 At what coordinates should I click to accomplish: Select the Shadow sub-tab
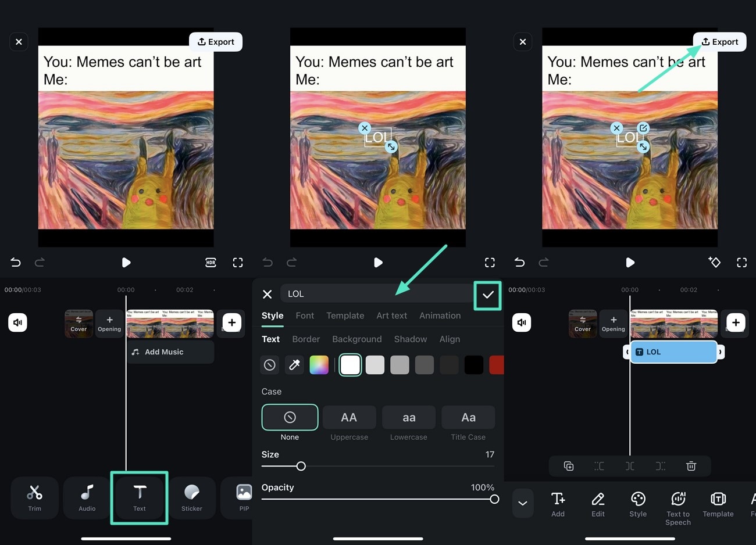pos(411,339)
